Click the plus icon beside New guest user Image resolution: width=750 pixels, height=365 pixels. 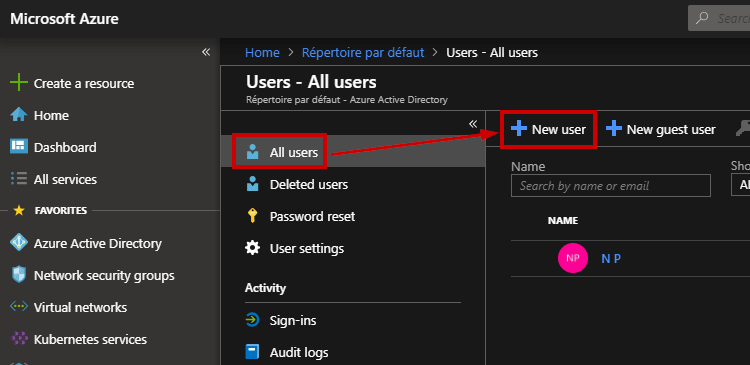coord(614,129)
